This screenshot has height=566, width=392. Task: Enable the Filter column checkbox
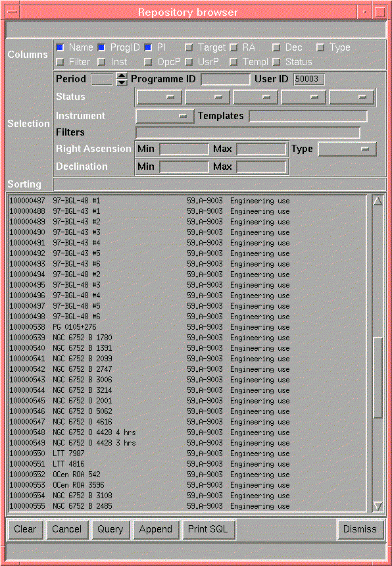[x=61, y=62]
